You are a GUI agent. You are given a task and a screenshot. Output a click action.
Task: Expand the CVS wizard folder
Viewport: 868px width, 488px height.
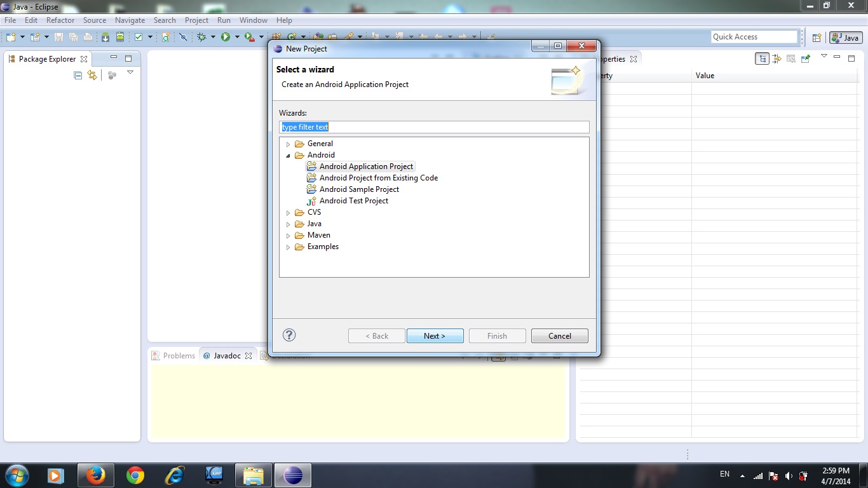288,213
